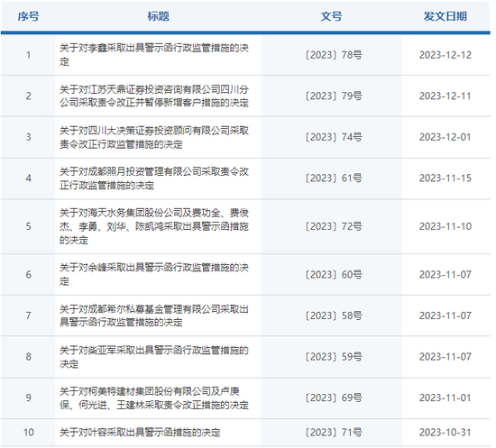The width and height of the screenshot is (496, 448).
Task: Open the decision about 余峰 warning letter
Action: tap(154, 274)
